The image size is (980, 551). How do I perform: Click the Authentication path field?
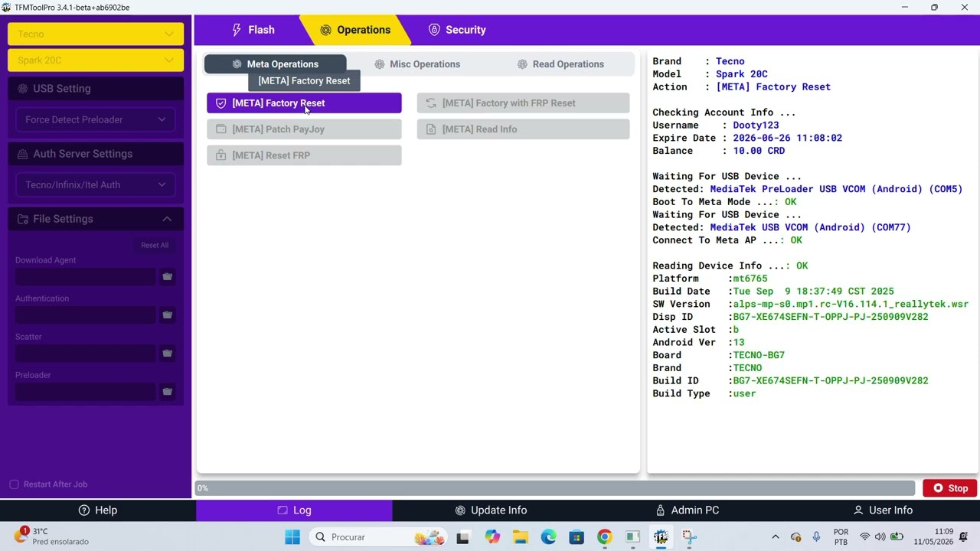coord(86,315)
